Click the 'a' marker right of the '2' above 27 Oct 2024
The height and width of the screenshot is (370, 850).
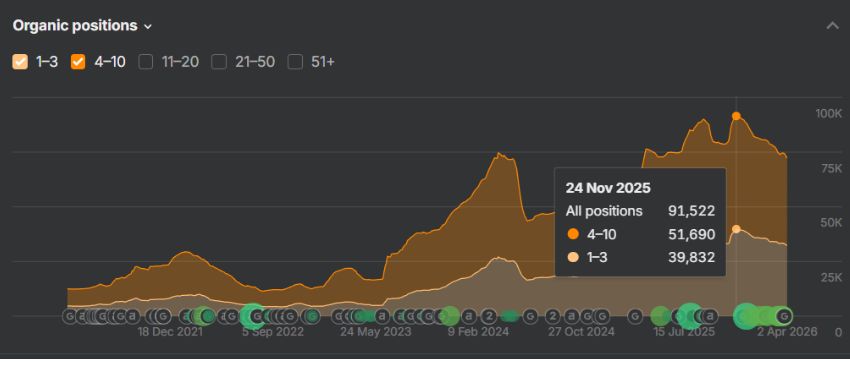[572, 315]
